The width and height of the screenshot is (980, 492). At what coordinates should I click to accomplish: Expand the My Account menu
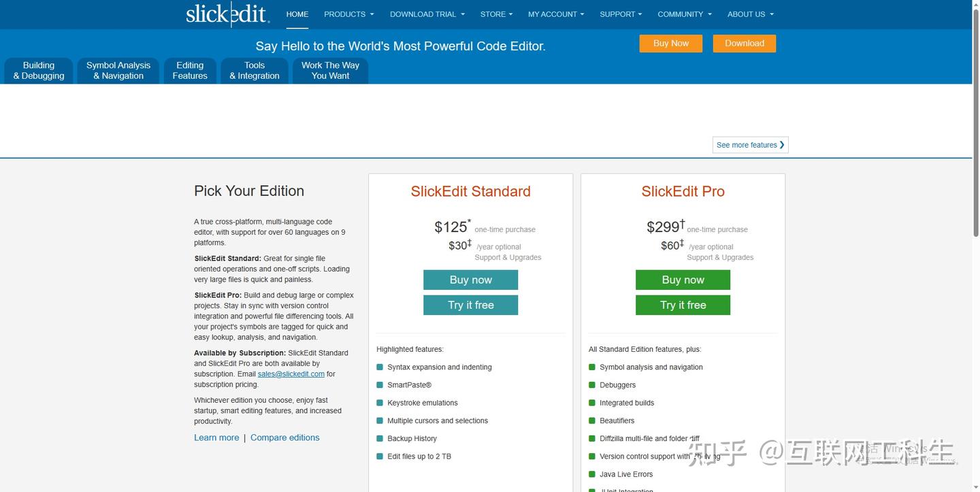[555, 14]
